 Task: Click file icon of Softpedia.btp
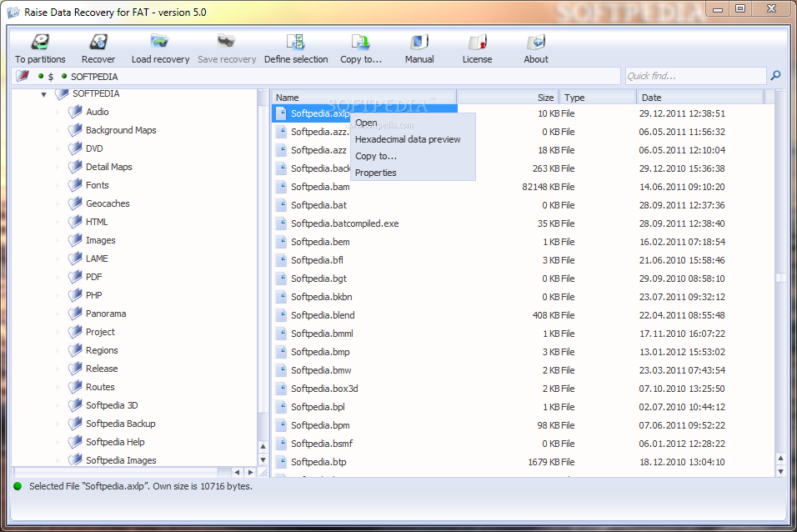[281, 462]
